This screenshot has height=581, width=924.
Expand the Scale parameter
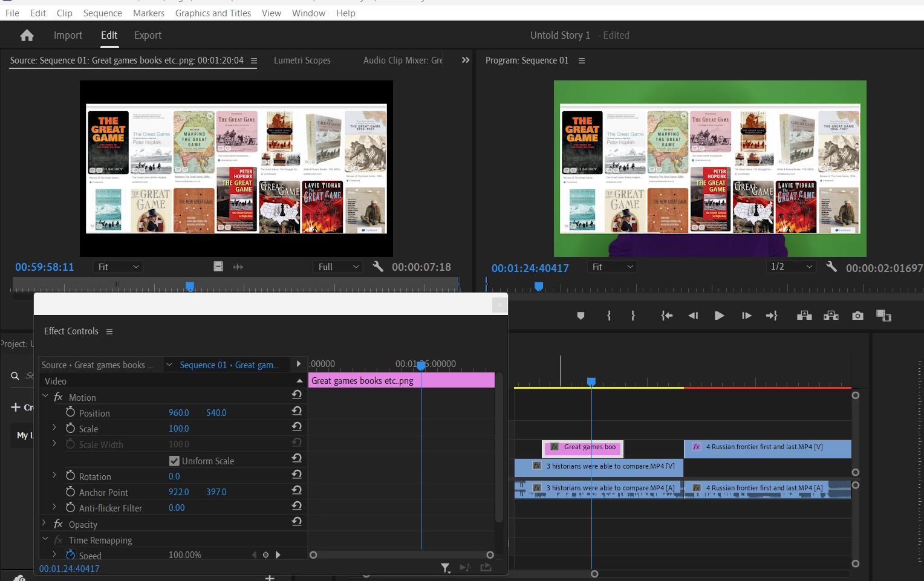point(54,427)
